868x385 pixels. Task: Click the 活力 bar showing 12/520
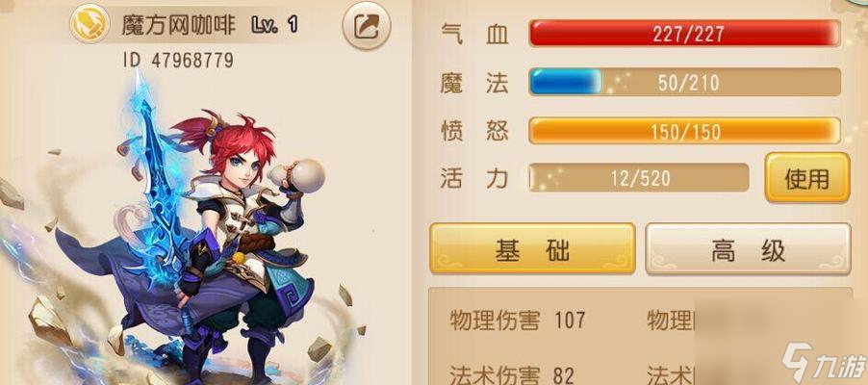[639, 178]
